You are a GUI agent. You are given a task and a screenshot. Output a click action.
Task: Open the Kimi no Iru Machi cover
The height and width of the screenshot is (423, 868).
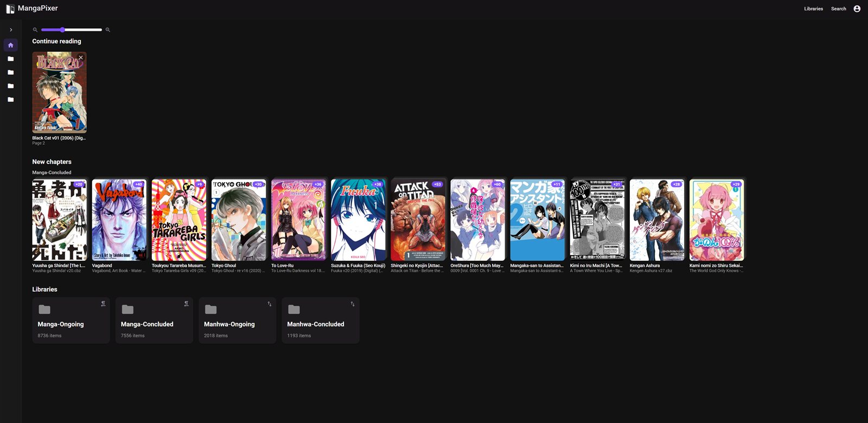(x=597, y=220)
